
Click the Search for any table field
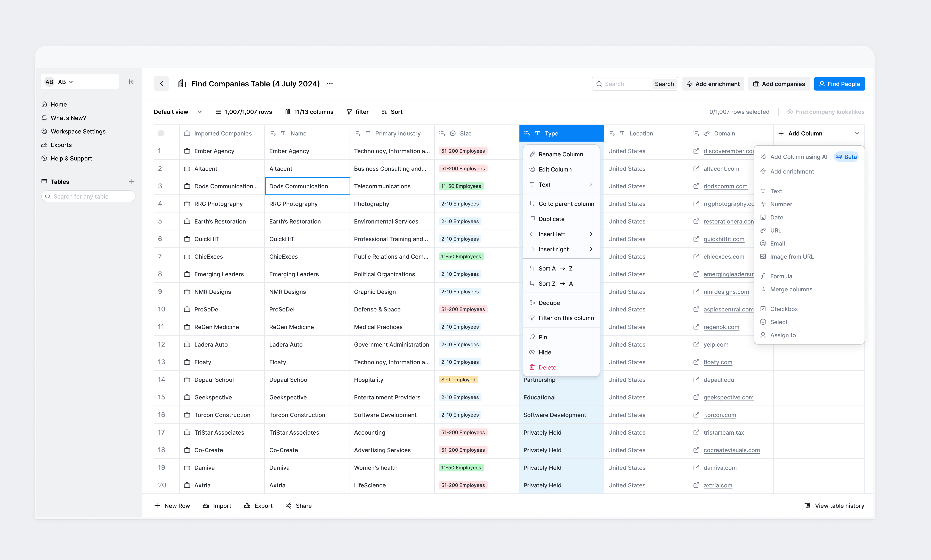click(88, 196)
